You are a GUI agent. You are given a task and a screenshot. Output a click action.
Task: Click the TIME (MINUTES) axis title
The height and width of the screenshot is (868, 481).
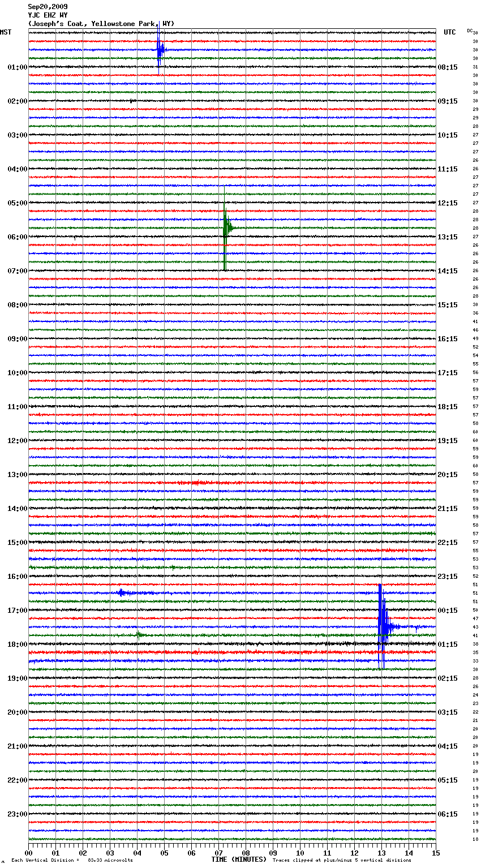coord(239,860)
